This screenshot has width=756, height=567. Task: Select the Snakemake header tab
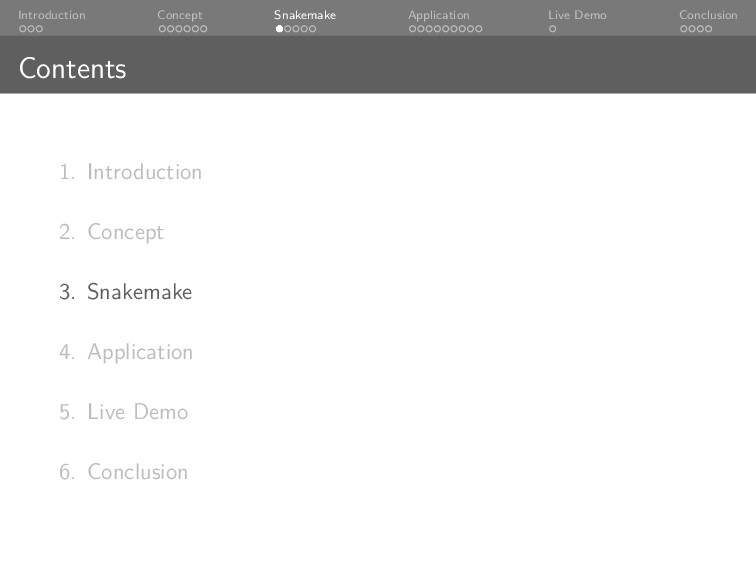tap(305, 15)
